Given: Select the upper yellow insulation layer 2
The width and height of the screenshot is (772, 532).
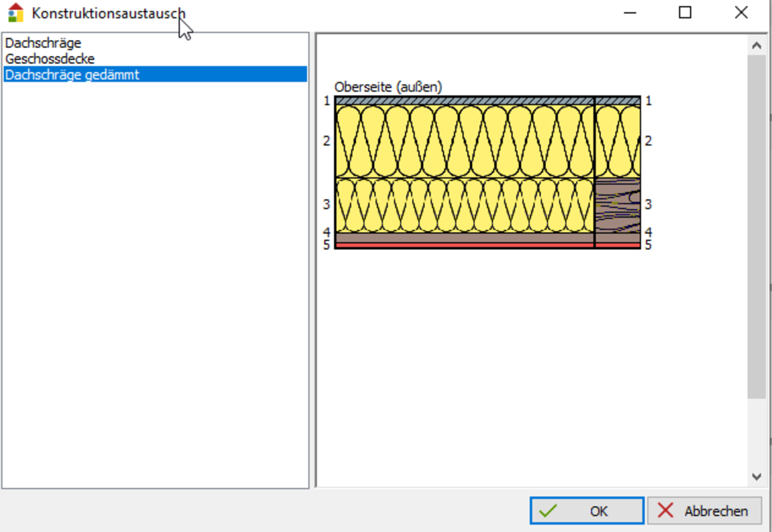Looking at the screenshot, I should [x=464, y=141].
